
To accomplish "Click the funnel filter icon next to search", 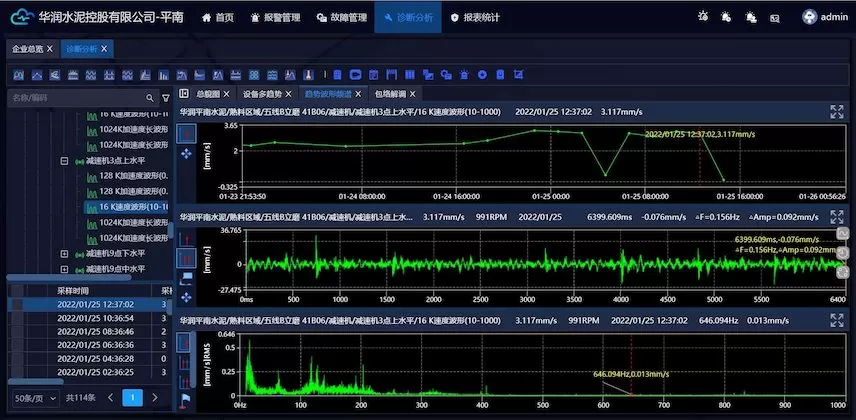I will point(166,98).
